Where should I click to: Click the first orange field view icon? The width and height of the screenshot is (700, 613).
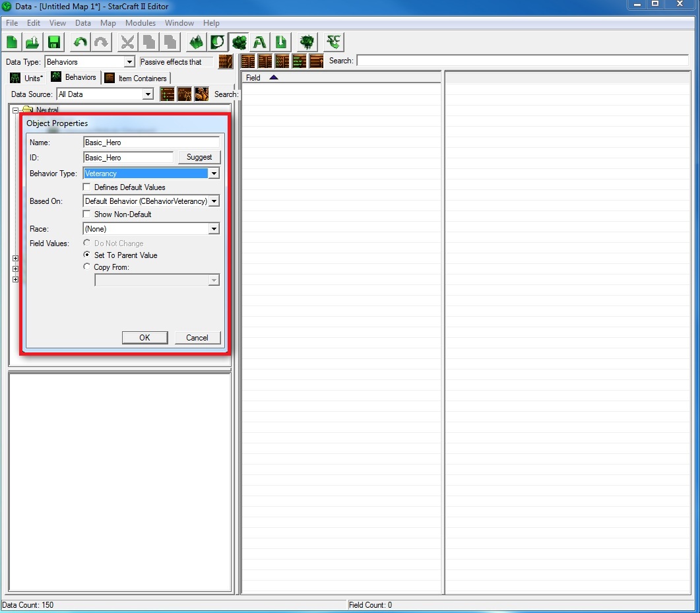(x=248, y=61)
